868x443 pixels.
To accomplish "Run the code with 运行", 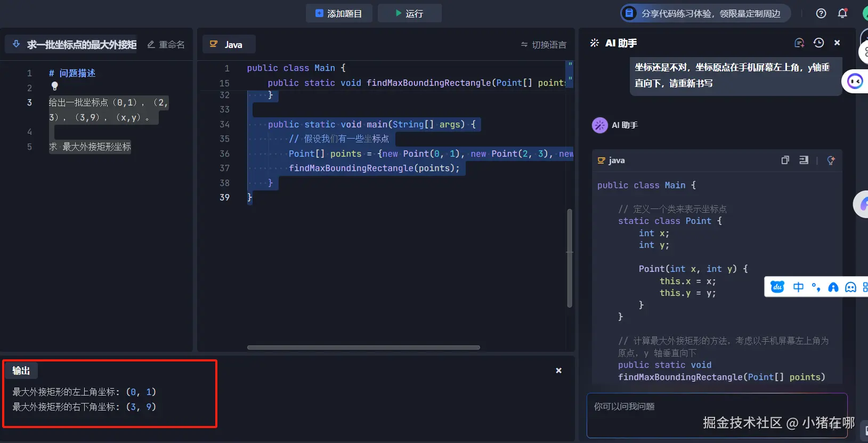I will (409, 13).
